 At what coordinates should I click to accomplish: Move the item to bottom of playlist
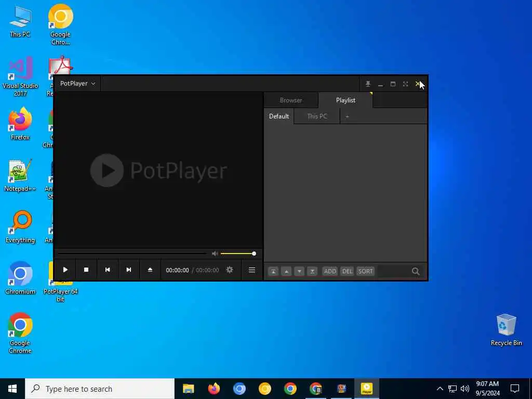[312, 271]
